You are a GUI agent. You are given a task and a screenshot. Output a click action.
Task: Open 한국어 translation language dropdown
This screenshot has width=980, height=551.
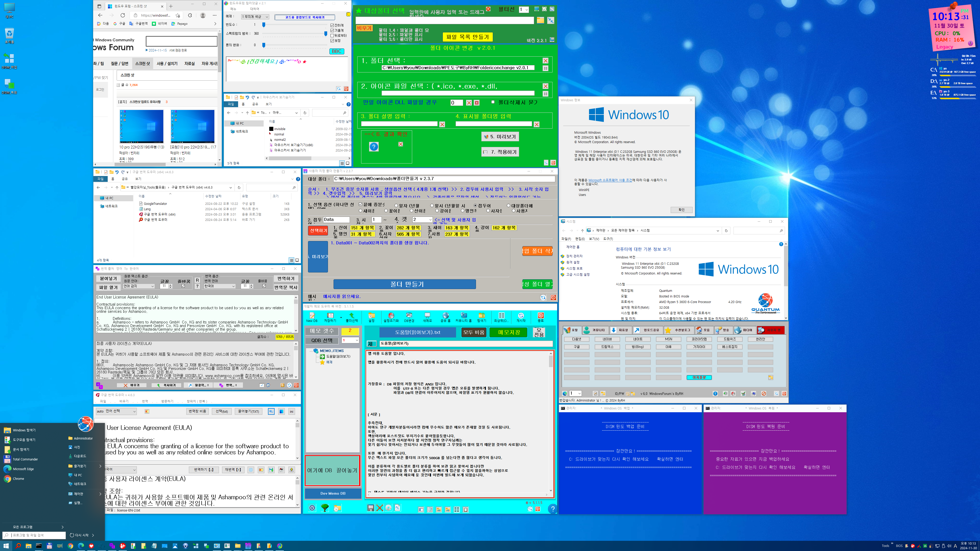219,286
